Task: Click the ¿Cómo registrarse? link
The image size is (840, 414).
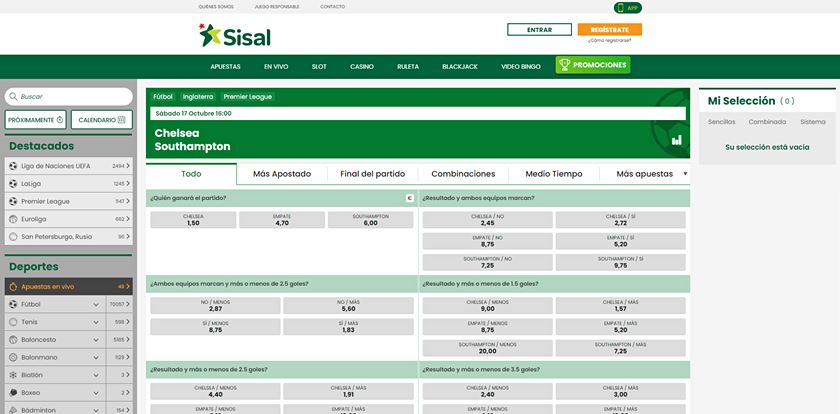Action: pyautogui.click(x=610, y=41)
